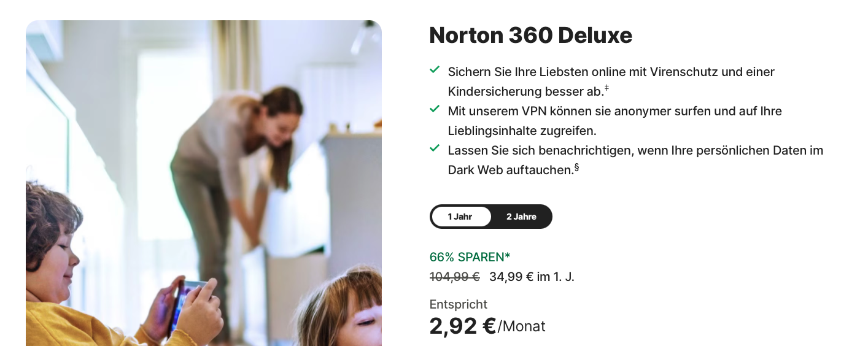Open the § footnote after Dark Web auftauchen
868x346 pixels.
coord(576,167)
